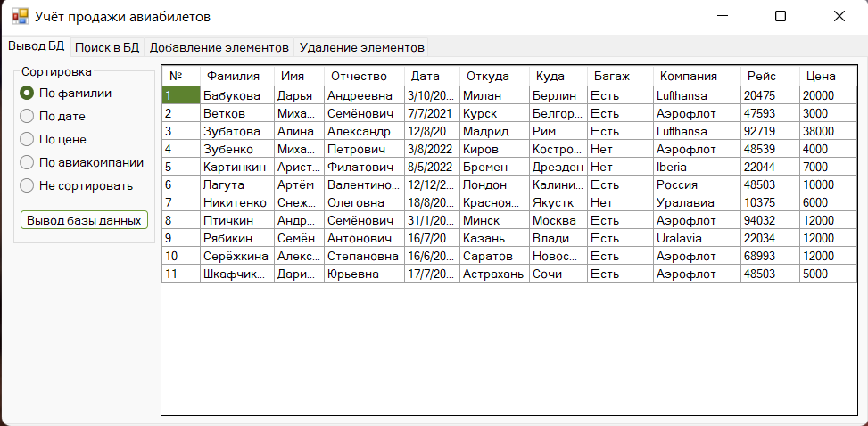868x426 pixels.
Task: Select the По фамилии sort option
Action: 66,93
